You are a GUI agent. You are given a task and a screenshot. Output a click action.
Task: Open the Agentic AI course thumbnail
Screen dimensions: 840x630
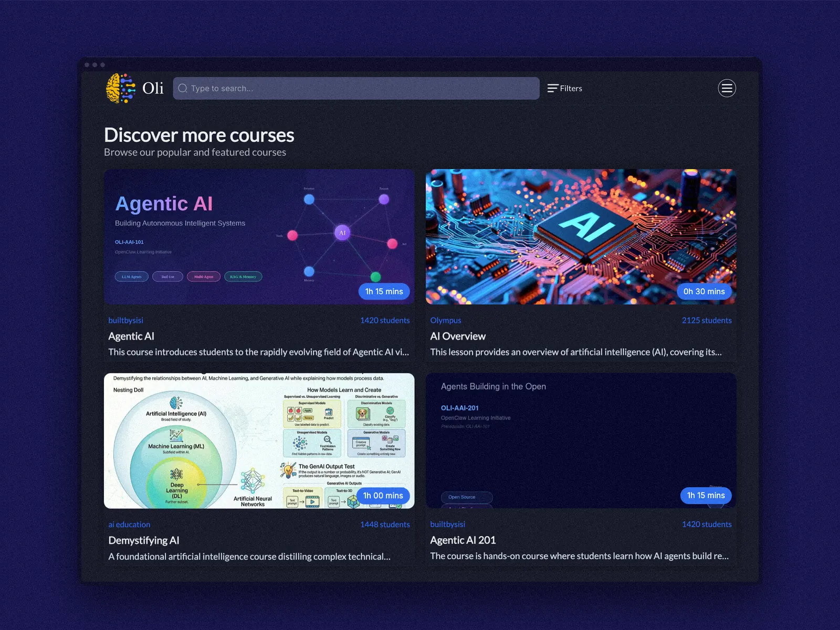click(x=259, y=237)
